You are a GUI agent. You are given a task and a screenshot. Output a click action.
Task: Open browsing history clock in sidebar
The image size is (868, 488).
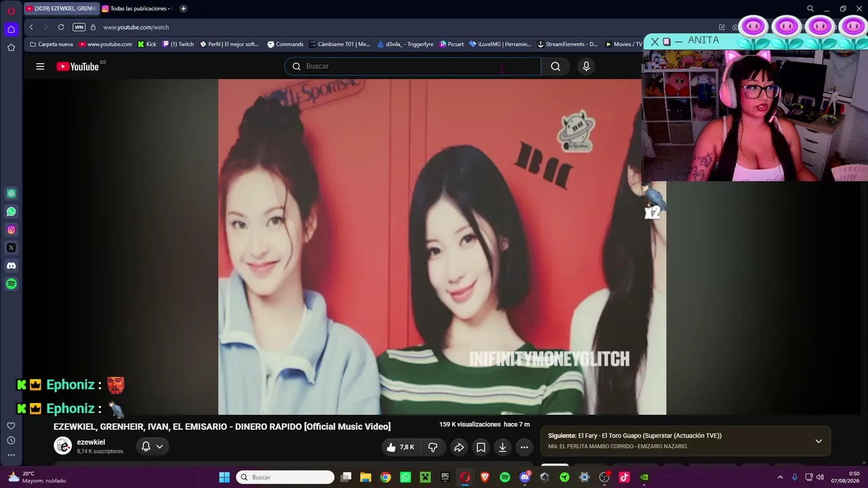point(11,441)
